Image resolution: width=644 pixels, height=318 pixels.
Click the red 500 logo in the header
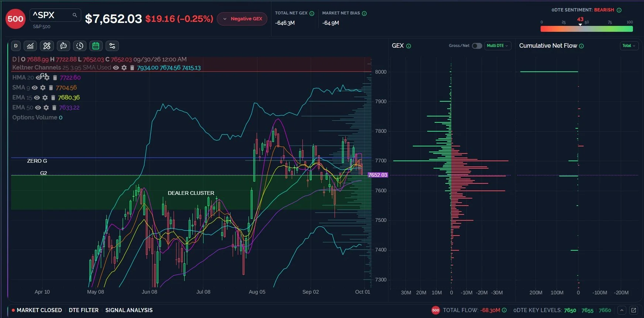click(x=16, y=19)
